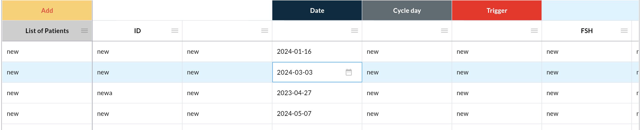Open the Cycle day column menu icon
The image size is (644, 130).
click(x=445, y=31)
